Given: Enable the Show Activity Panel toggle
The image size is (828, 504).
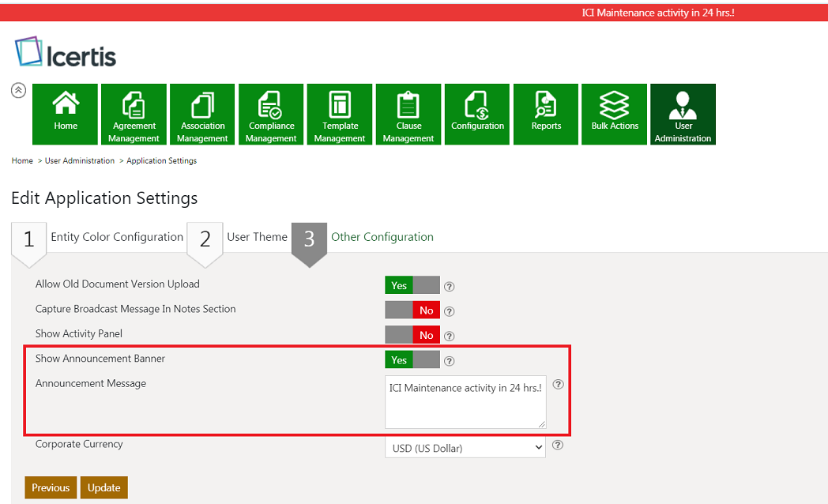Looking at the screenshot, I should coord(412,335).
